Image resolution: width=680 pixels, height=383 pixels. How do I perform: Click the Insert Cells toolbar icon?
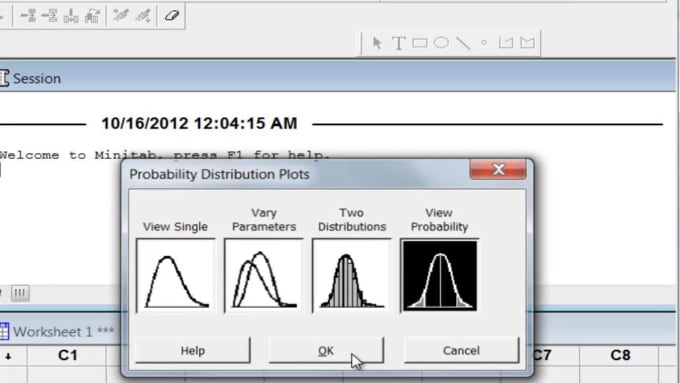pyautogui.click(x=29, y=16)
